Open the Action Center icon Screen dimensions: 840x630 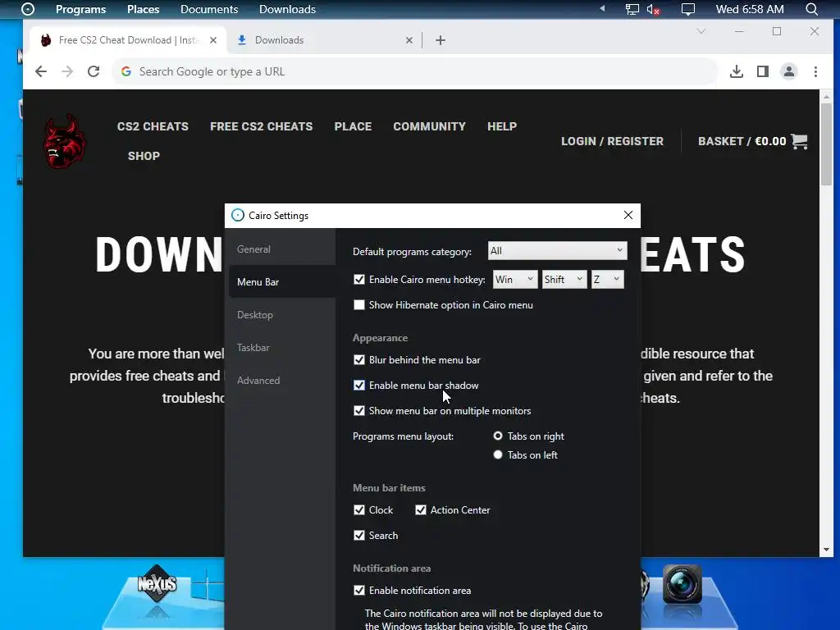click(x=688, y=9)
